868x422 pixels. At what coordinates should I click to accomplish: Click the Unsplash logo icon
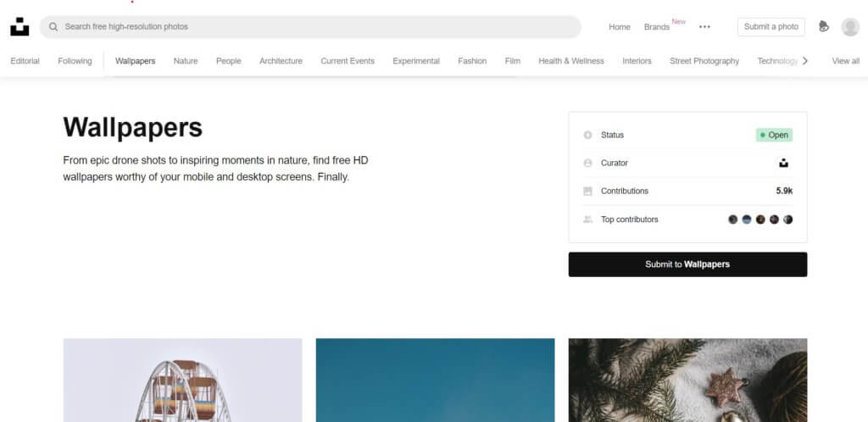19,26
